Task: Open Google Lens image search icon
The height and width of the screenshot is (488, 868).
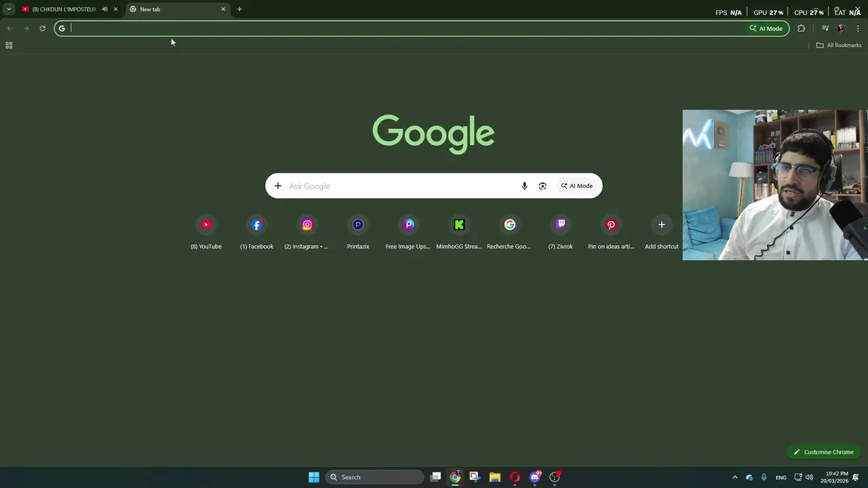Action: (542, 186)
